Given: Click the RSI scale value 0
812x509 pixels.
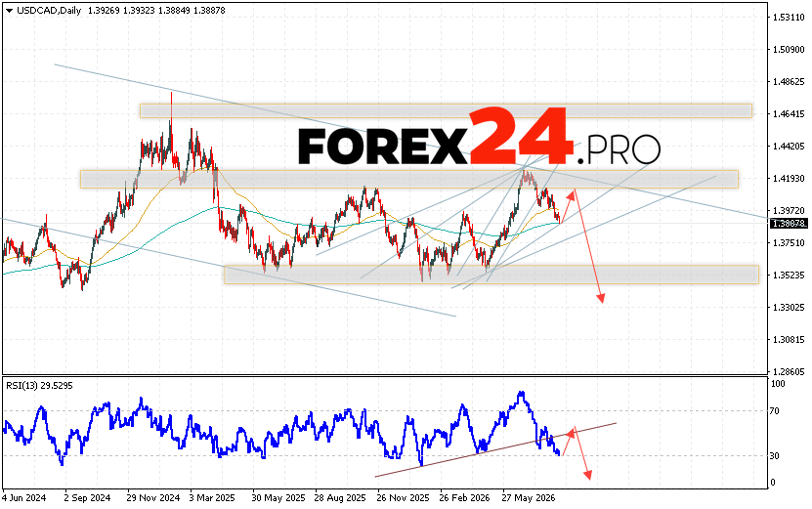Looking at the screenshot, I should point(773,483).
